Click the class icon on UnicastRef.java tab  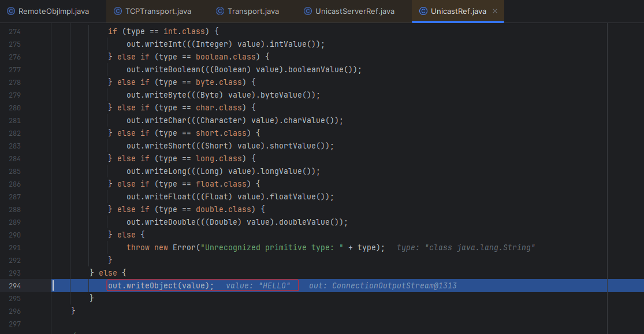click(423, 11)
